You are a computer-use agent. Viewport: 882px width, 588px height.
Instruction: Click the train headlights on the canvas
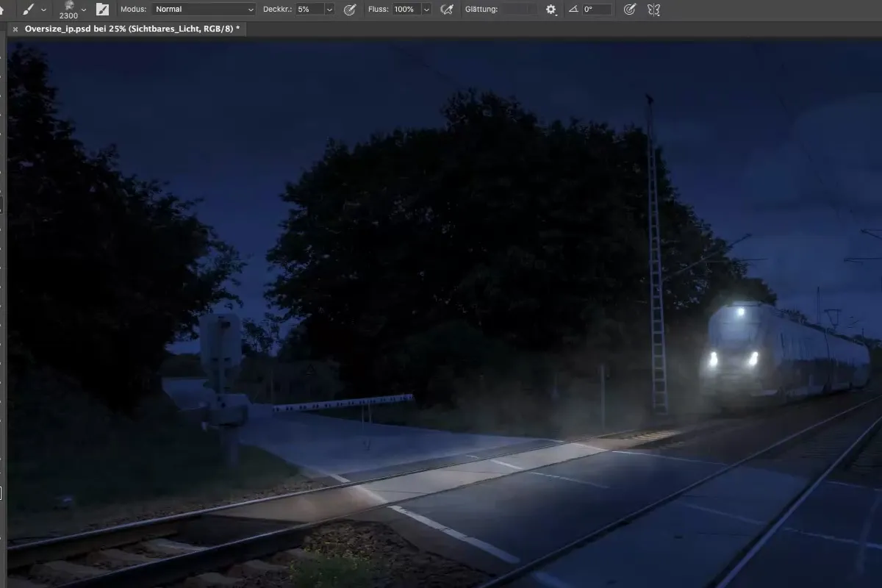[733, 359]
